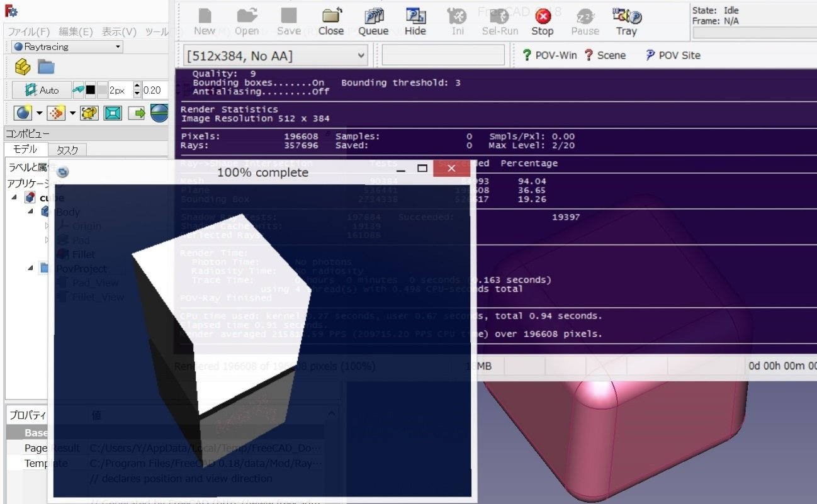Click the blue globe icon in view toolbar

pos(160,113)
